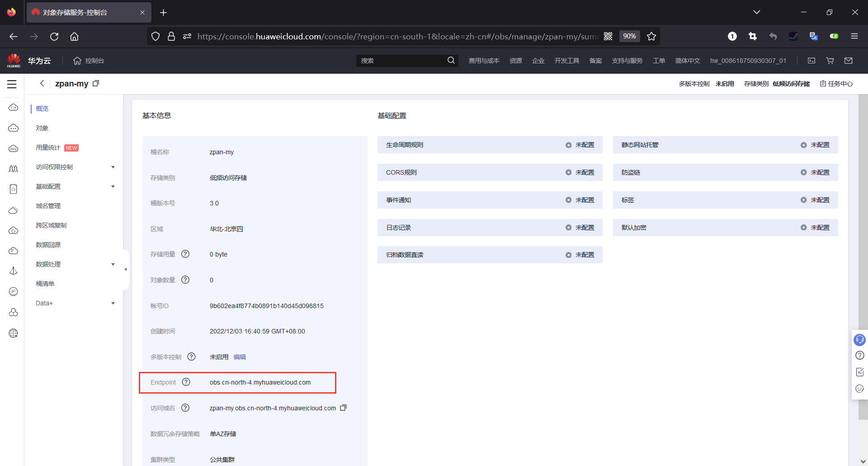
Task: Open the list all tabs dropdown
Action: coord(757,12)
